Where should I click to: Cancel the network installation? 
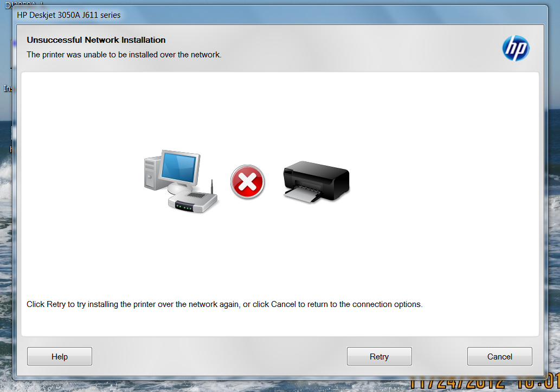(x=499, y=356)
